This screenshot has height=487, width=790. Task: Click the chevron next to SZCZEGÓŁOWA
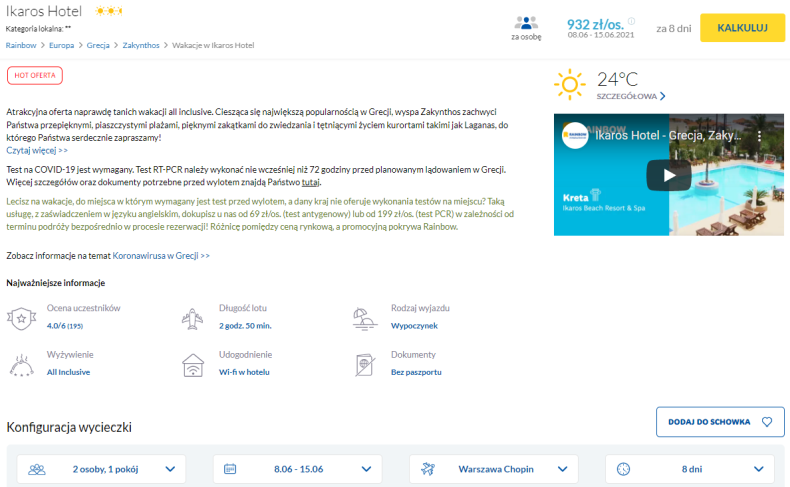tap(663, 96)
